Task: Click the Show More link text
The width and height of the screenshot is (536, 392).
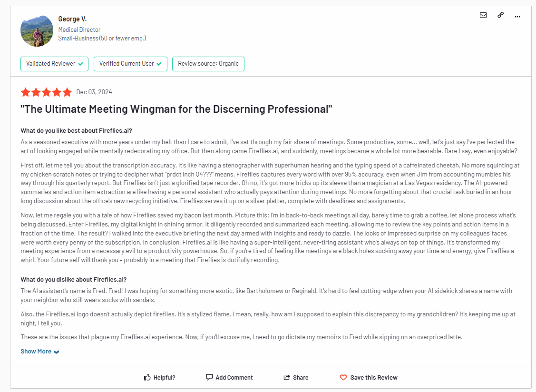Action: 36,351
